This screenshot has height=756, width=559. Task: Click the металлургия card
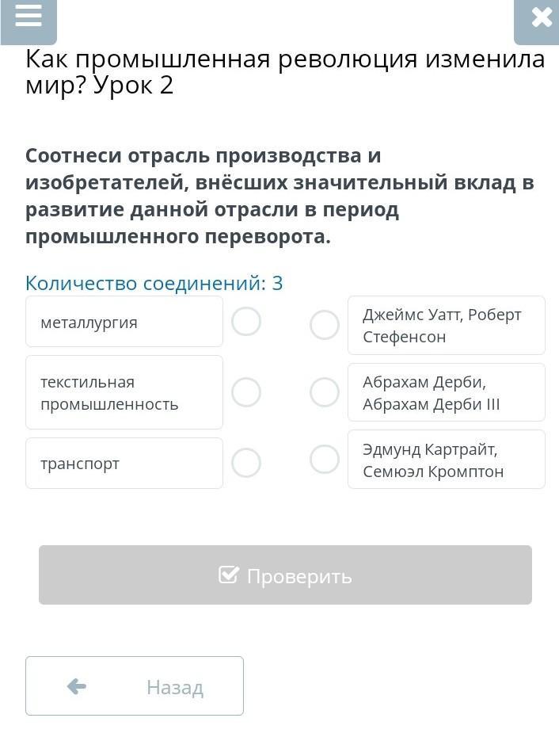coord(124,322)
